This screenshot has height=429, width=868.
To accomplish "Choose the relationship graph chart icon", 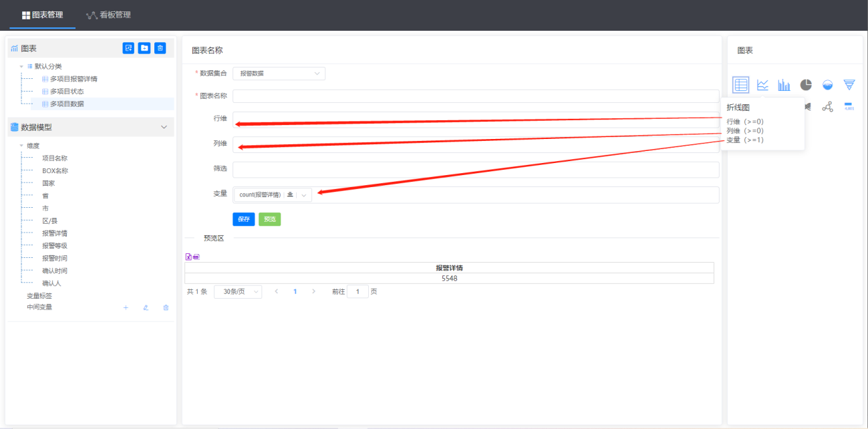I will click(827, 107).
